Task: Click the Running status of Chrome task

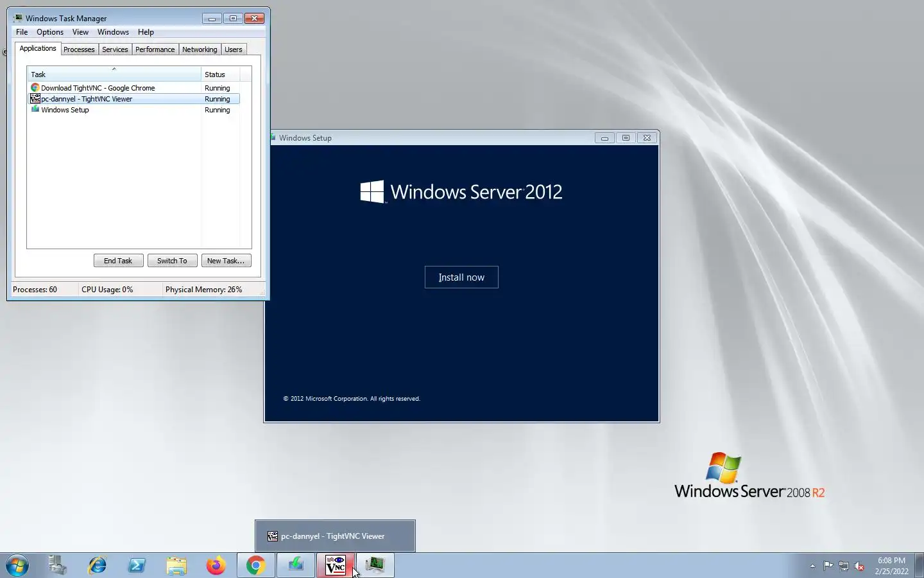Action: (217, 88)
